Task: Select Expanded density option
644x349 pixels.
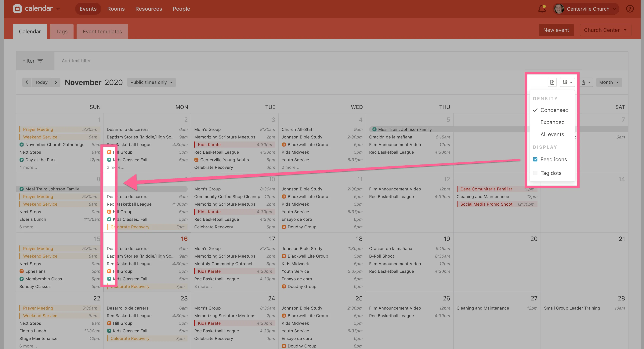Action: click(552, 122)
